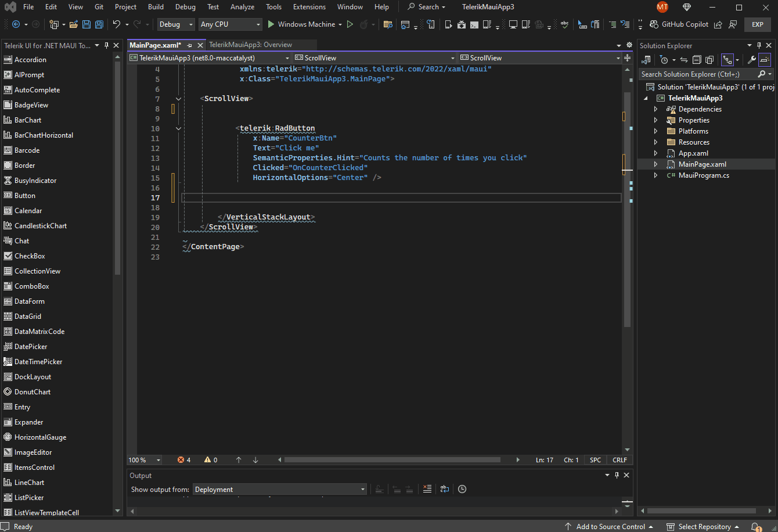Viewport: 778px width, 532px height.
Task: Click the Undo arrow icon
Action: click(x=117, y=24)
